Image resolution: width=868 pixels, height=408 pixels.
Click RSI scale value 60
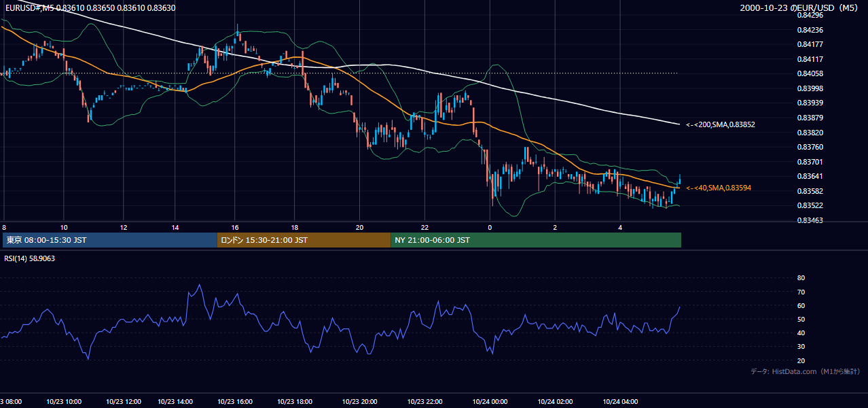click(801, 305)
